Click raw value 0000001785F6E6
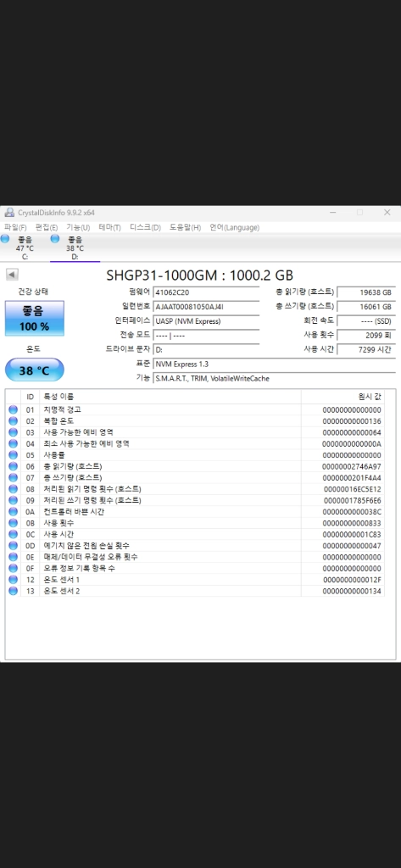401x868 pixels. pyautogui.click(x=352, y=500)
